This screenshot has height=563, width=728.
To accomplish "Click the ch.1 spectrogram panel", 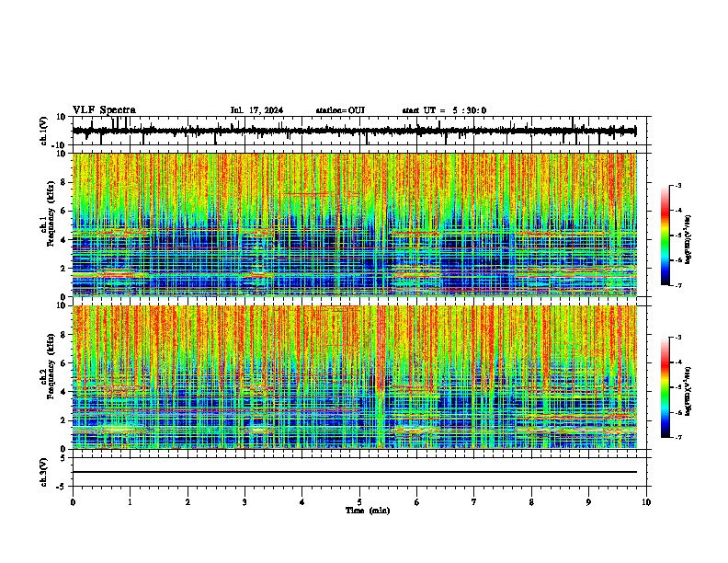I will (x=354, y=224).
